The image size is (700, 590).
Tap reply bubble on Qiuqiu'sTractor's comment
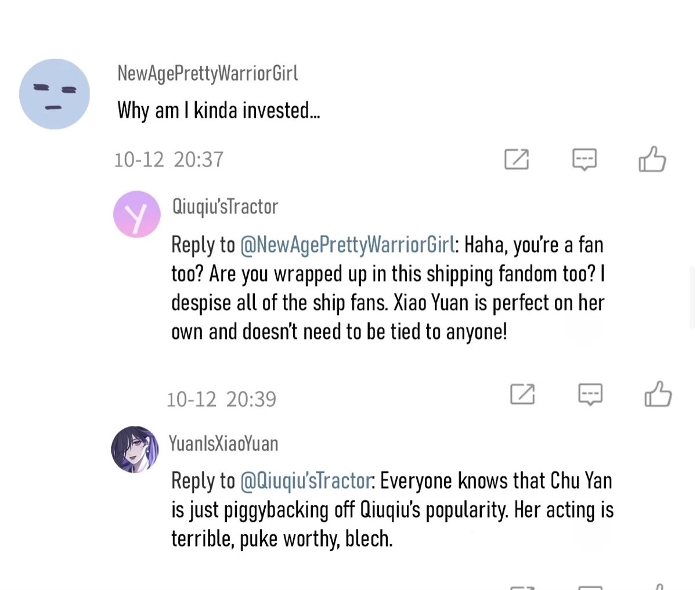tap(590, 394)
